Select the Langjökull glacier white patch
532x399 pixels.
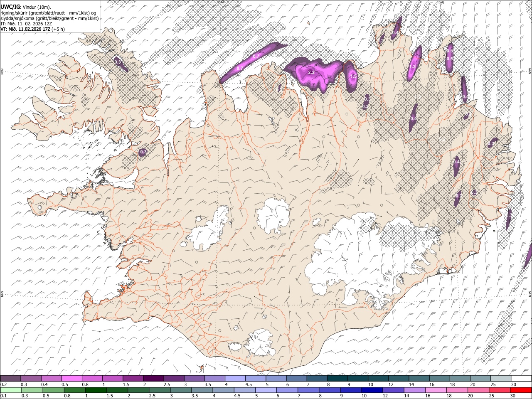pos(208,231)
